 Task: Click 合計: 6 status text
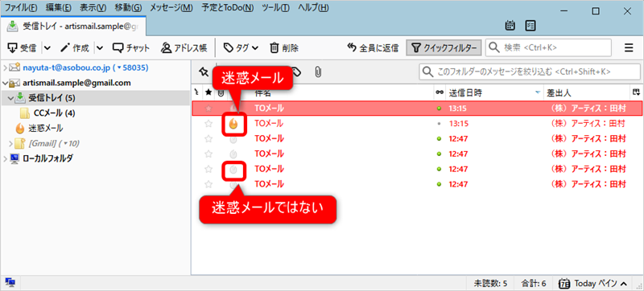[x=533, y=283]
